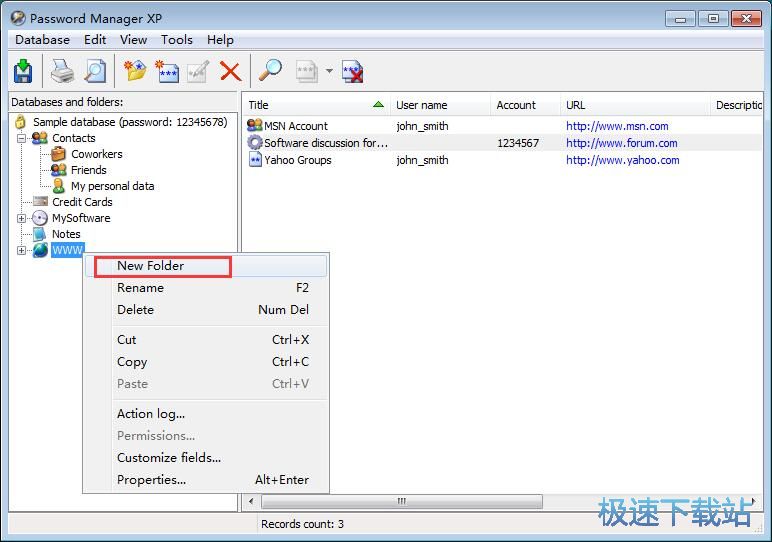Collapse the Contacts tree node
Image resolution: width=772 pixels, height=542 pixels.
(x=22, y=138)
